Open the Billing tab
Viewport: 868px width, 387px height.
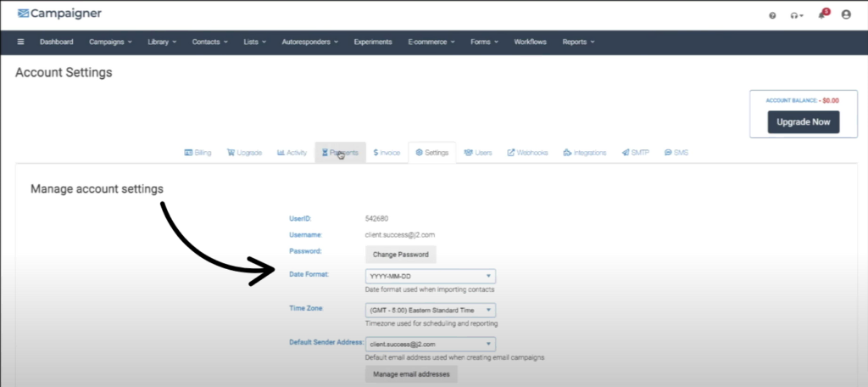click(x=198, y=153)
